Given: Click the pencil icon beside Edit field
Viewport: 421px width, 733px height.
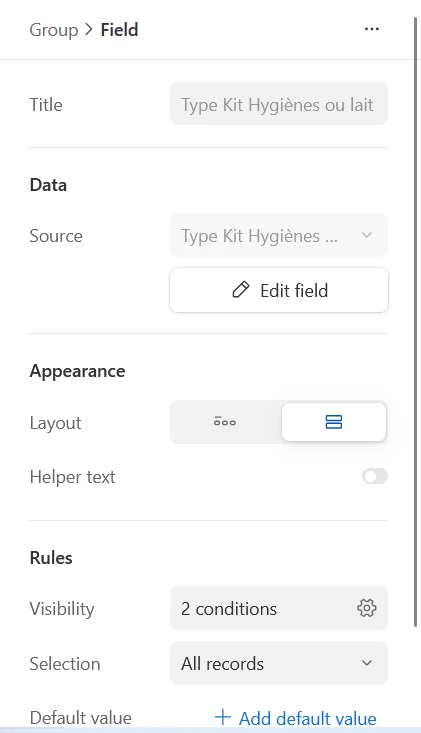Looking at the screenshot, I should click(x=241, y=290).
